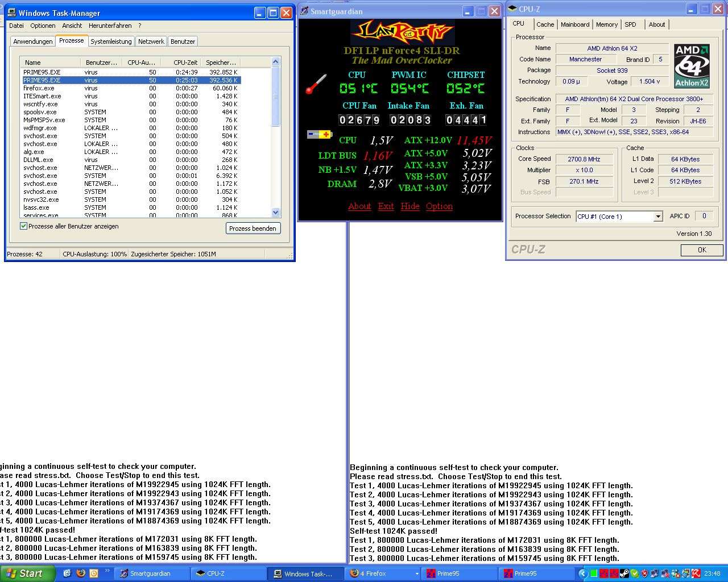
Task: Sort processes by the CPU-Zeit column header
Action: tap(180, 63)
